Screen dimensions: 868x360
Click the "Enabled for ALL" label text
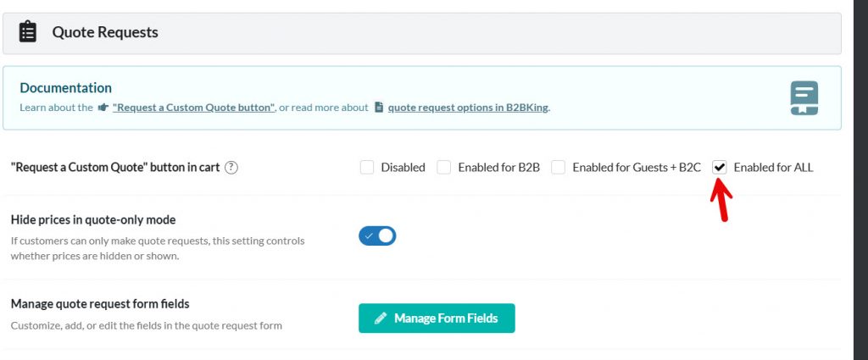pyautogui.click(x=773, y=168)
